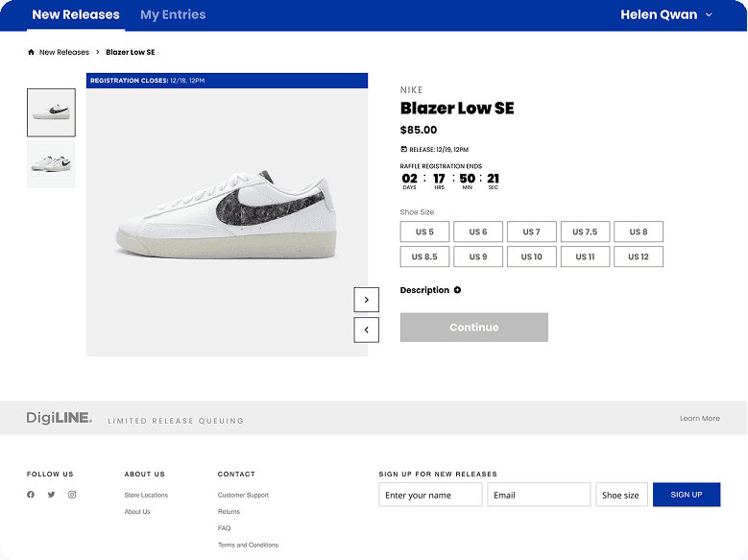Click the Learn More link

pos(699,419)
